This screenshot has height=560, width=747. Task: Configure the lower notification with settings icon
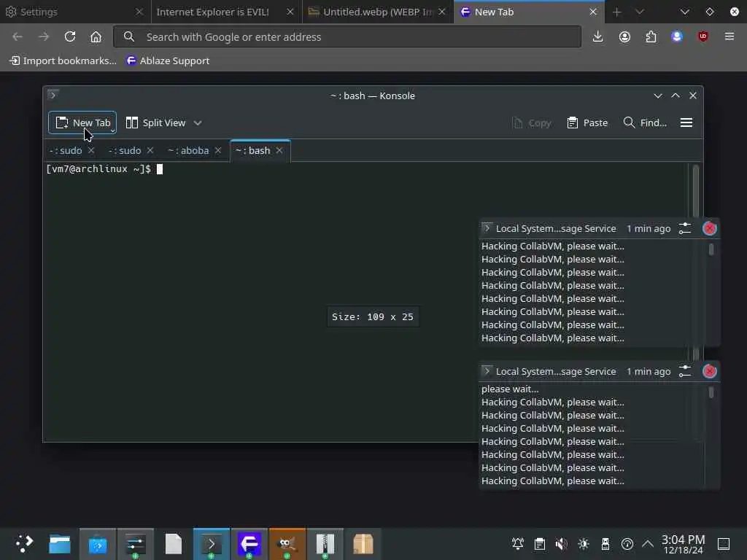pyautogui.click(x=685, y=371)
